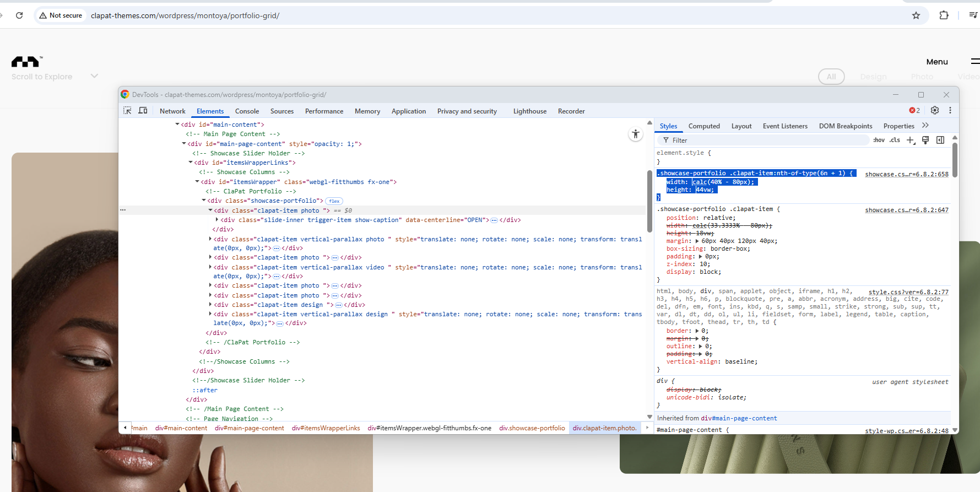Click the red error count badge
980x492 pixels.
914,110
